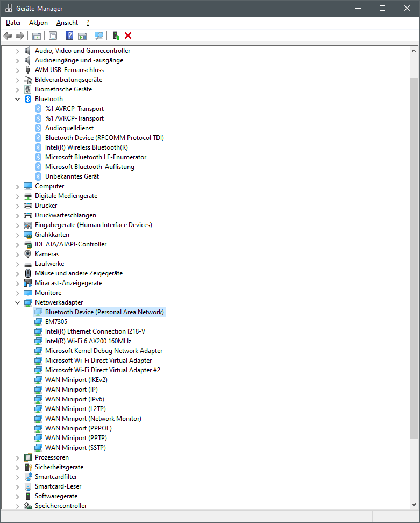Select WAN Miniport (PPPOE)
Viewport: 420px width, 523px height.
(79, 428)
